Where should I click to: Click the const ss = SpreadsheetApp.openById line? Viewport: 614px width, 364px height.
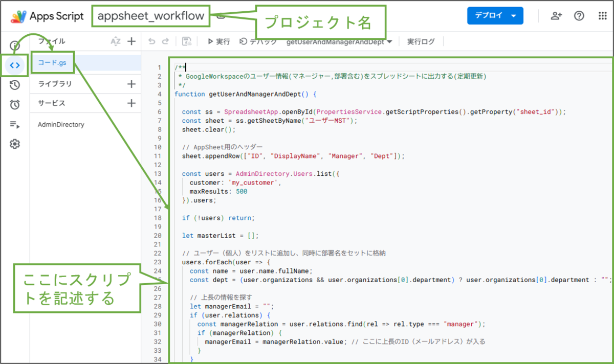[x=374, y=112]
